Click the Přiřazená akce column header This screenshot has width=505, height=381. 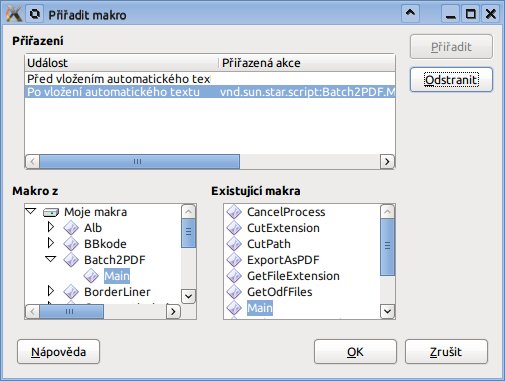pyautogui.click(x=307, y=63)
